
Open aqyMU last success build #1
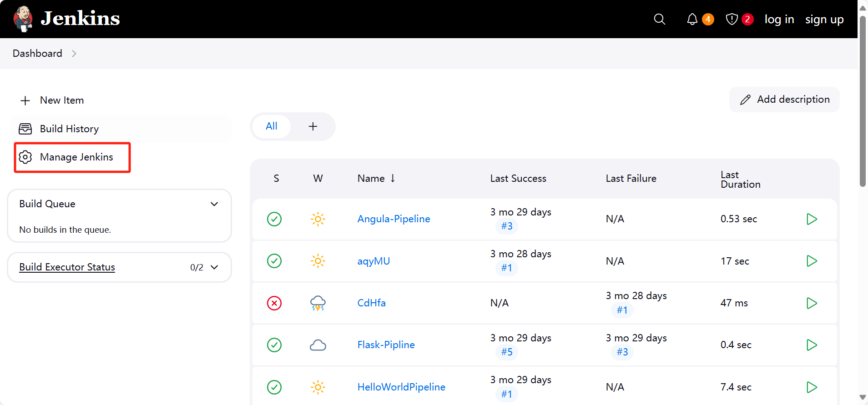click(x=507, y=268)
